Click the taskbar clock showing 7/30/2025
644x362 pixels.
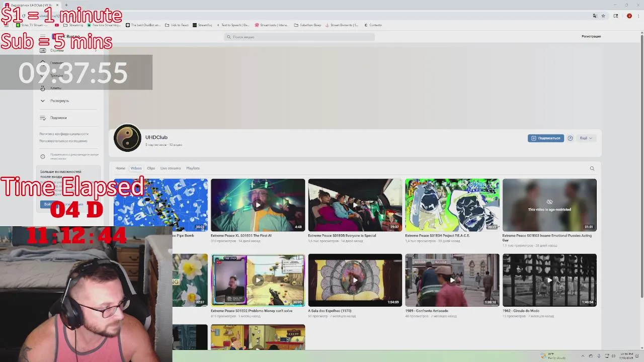(627, 356)
